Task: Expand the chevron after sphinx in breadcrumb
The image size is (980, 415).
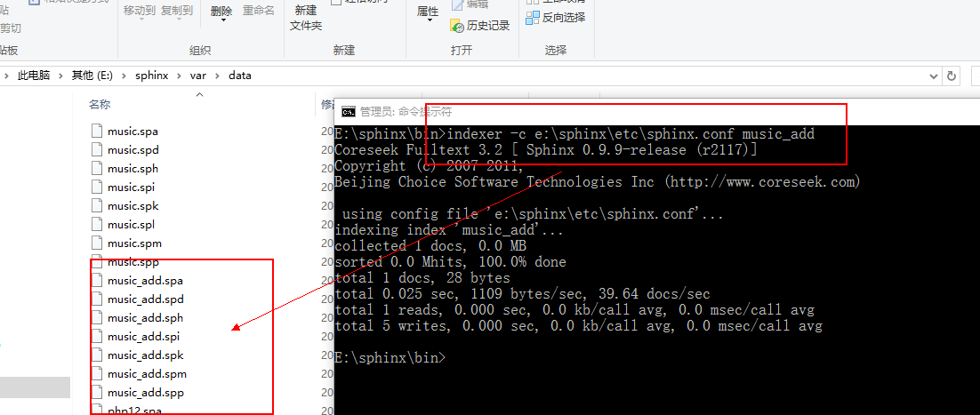Action: click(179, 76)
